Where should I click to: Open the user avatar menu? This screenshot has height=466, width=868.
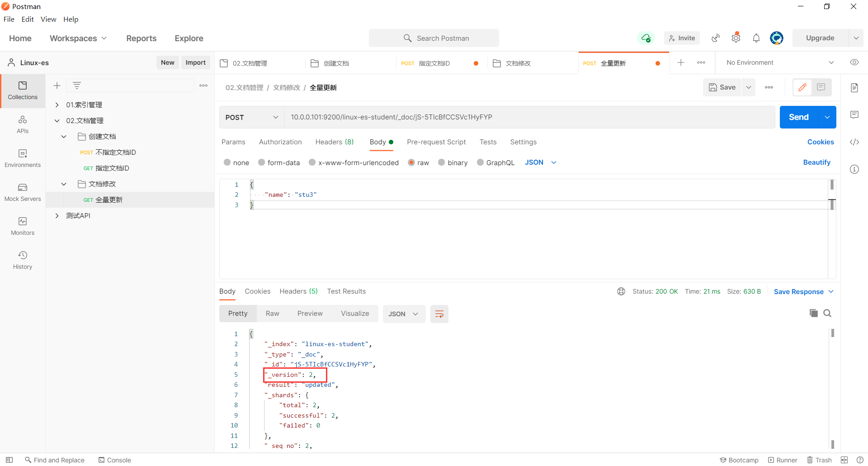point(777,38)
